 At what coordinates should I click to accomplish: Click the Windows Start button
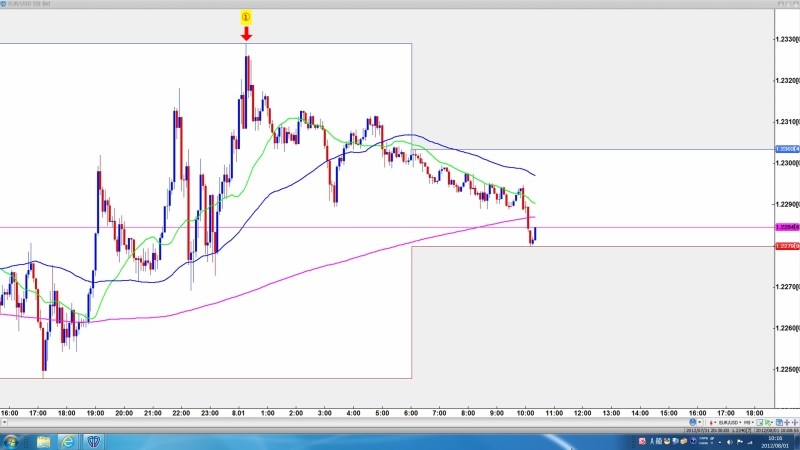[11, 441]
